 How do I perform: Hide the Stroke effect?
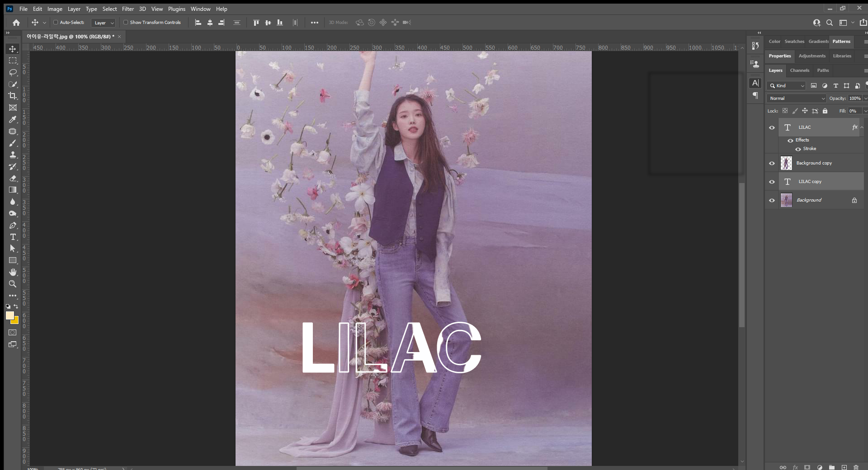coord(798,149)
